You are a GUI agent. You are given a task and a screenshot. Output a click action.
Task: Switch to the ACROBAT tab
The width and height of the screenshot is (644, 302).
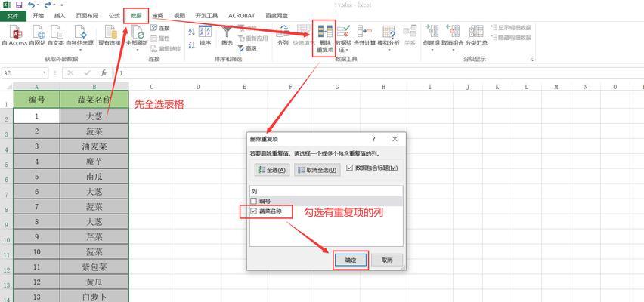pyautogui.click(x=242, y=16)
